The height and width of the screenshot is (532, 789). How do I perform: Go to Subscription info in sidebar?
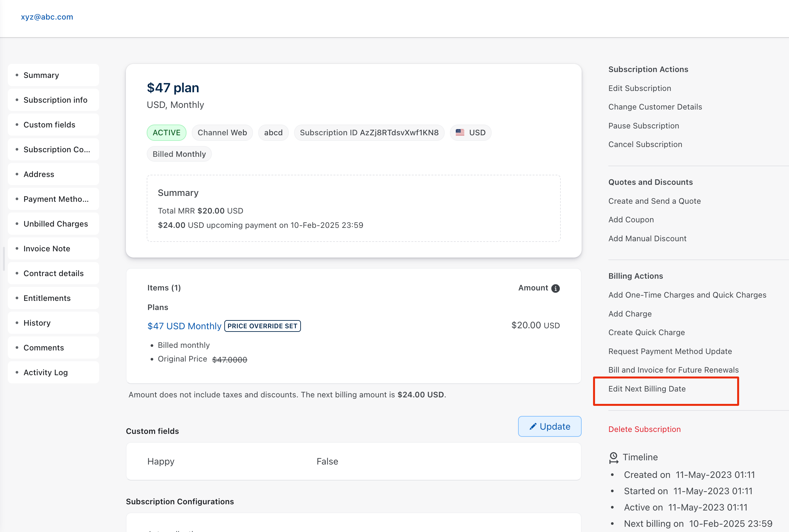point(55,100)
